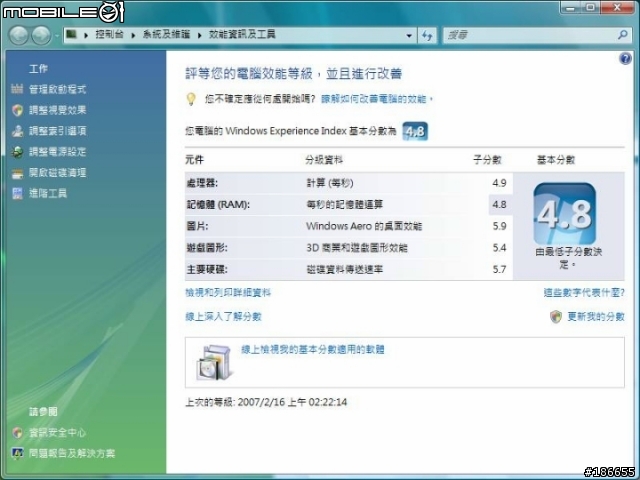Click the Refresh button

[427, 36]
